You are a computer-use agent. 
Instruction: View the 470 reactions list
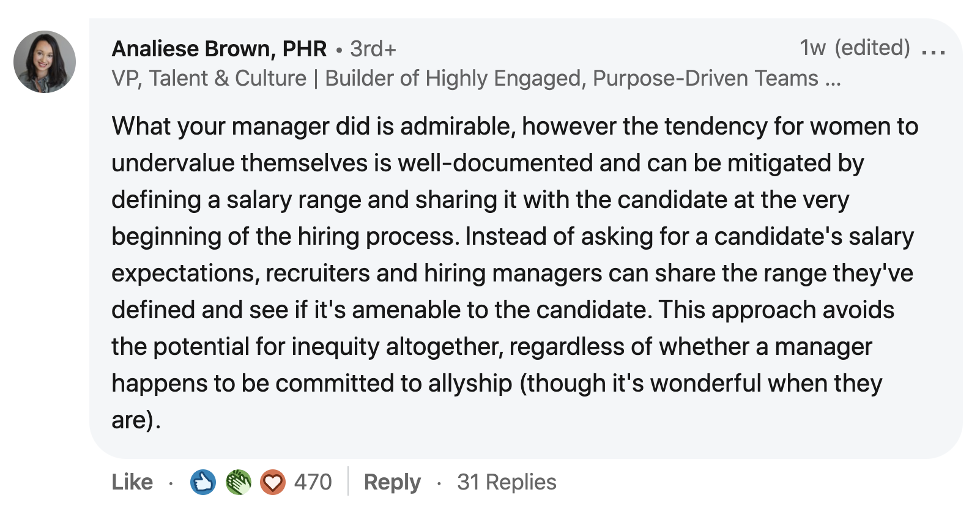(x=313, y=482)
